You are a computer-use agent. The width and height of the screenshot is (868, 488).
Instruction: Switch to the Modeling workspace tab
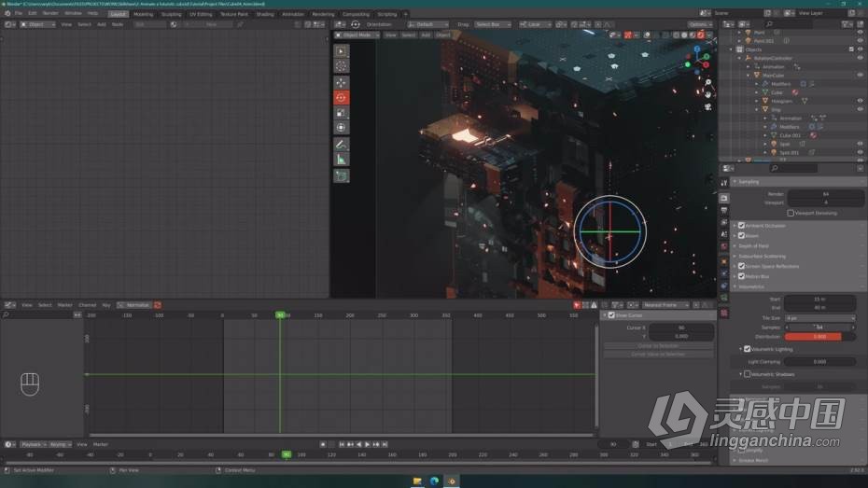pyautogui.click(x=144, y=14)
